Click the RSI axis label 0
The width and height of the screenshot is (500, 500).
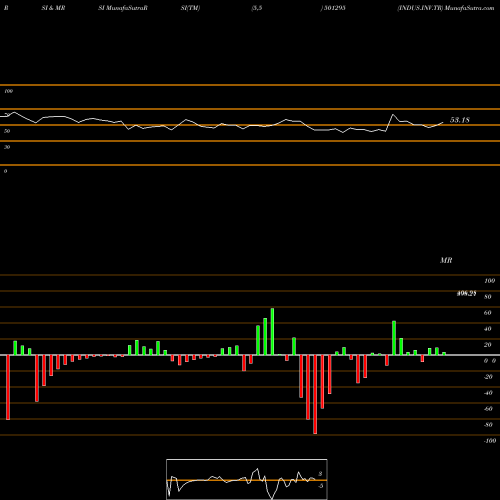point(5,171)
